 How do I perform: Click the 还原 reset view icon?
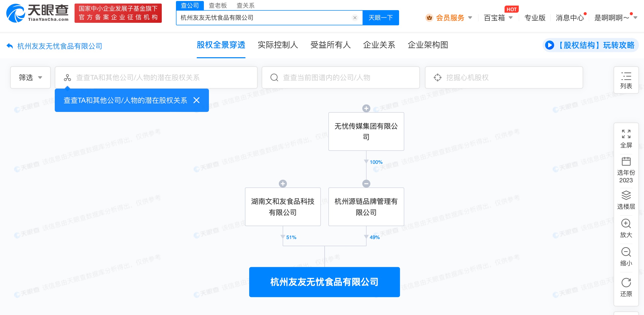click(x=626, y=283)
